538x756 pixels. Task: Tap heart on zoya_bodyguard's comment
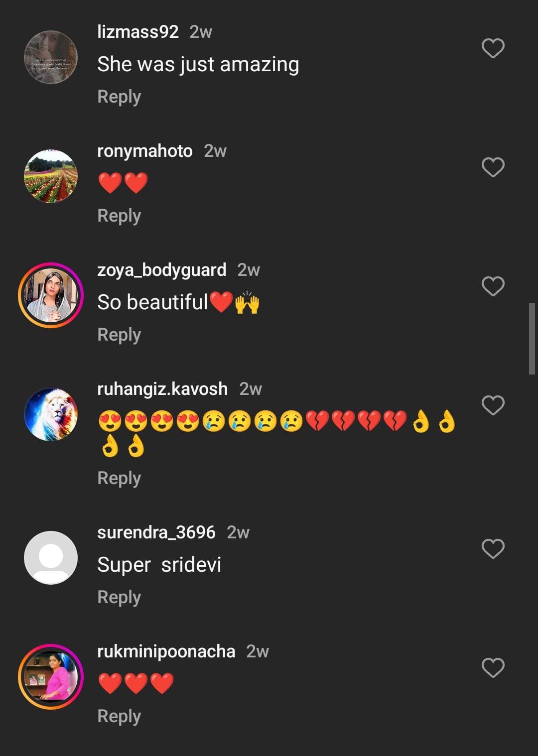tap(493, 286)
